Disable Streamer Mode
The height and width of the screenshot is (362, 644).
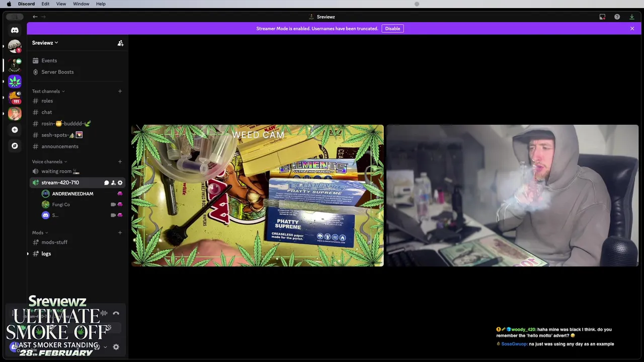click(x=392, y=29)
